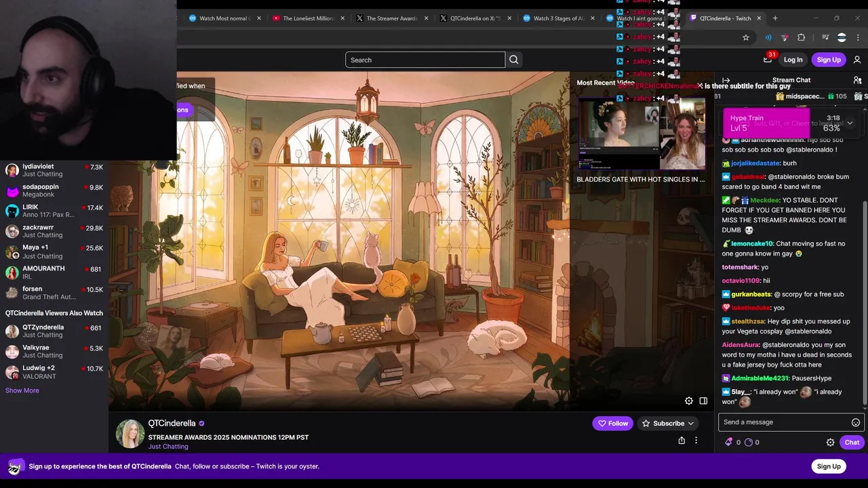Image resolution: width=868 pixels, height=488 pixels.
Task: Click the Chat send button
Action: (x=852, y=442)
